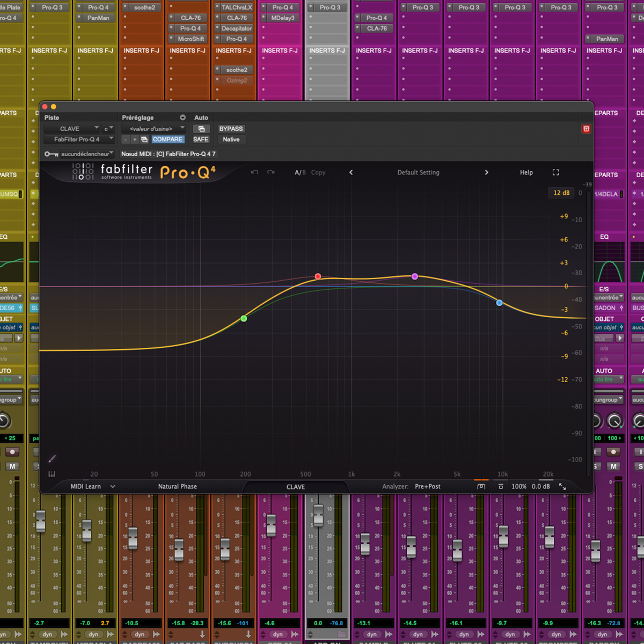
Task: Open the Analyzer Pre+Post menu
Action: (427, 487)
